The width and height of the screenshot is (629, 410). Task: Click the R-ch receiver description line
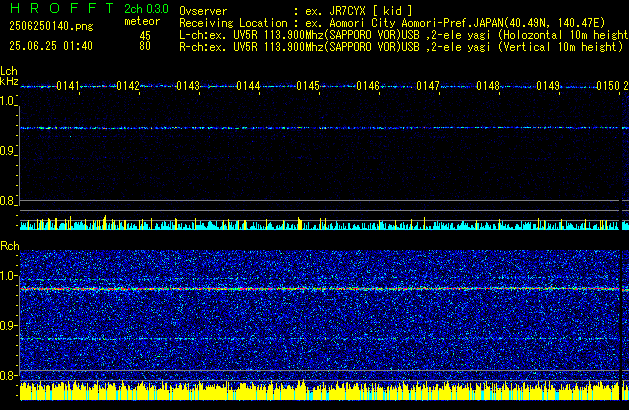(401, 47)
